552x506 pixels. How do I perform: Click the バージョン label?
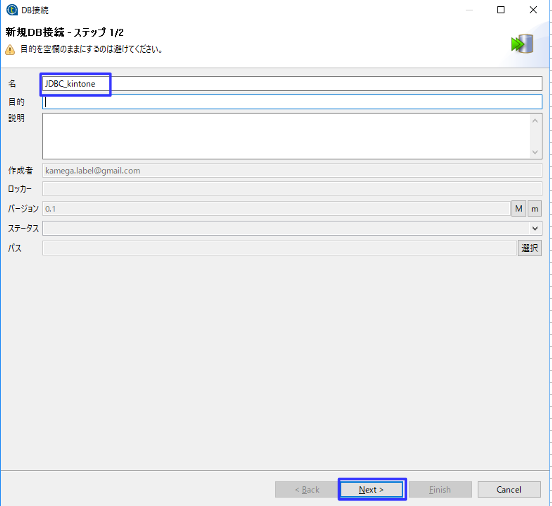click(23, 209)
